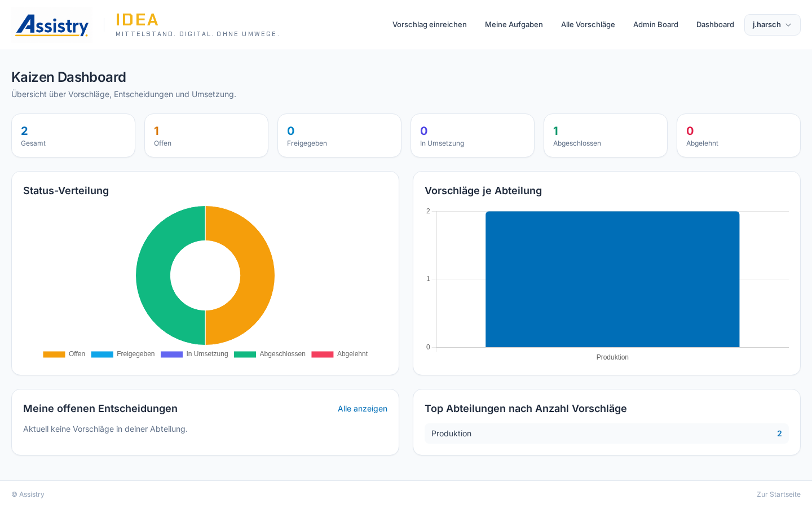Toggle the Abgeschlossen legend entry
Image resolution: width=812 pixels, height=508 pixels.
[x=270, y=354]
